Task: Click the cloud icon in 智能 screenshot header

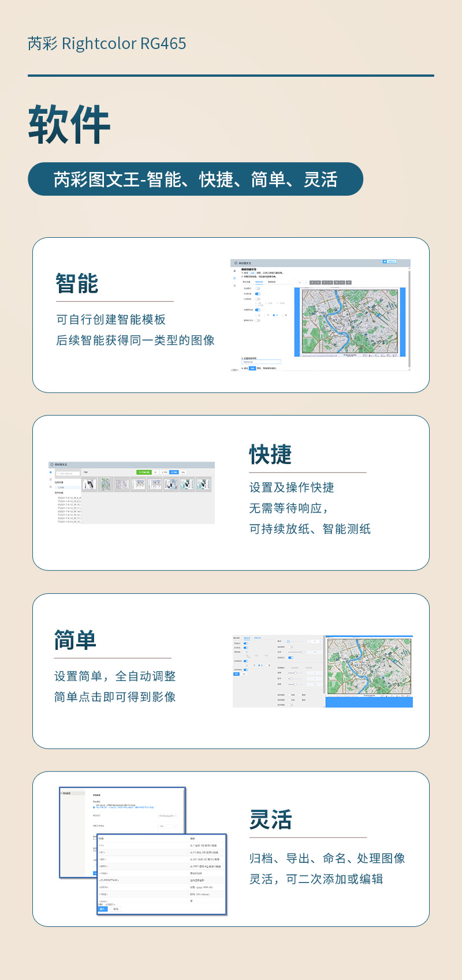Action: point(385,261)
